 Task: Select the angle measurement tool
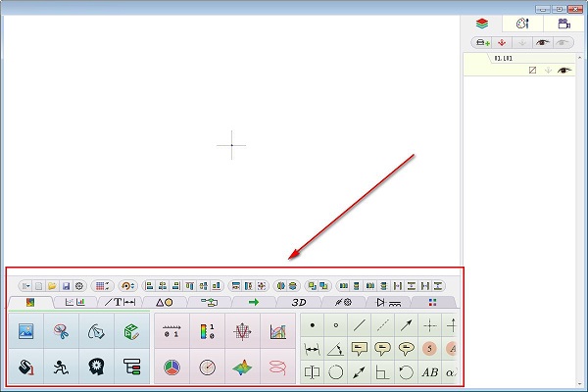(336, 348)
